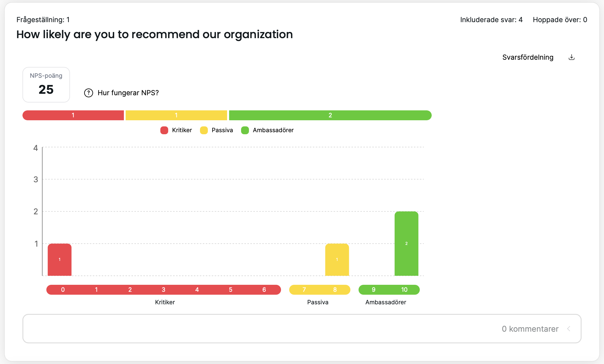Click the question mark help icon

pyautogui.click(x=89, y=93)
